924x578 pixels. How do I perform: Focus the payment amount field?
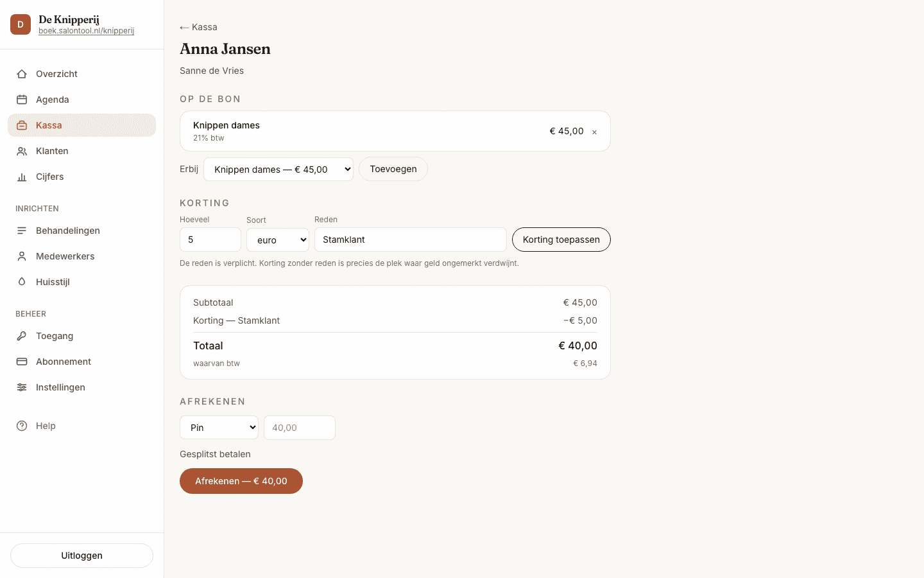pyautogui.click(x=300, y=428)
